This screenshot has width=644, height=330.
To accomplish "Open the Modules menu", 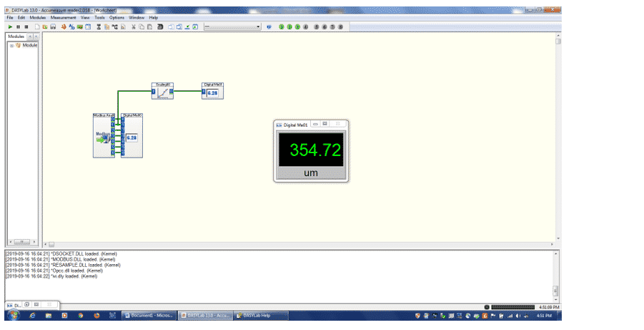I will tap(38, 17).
